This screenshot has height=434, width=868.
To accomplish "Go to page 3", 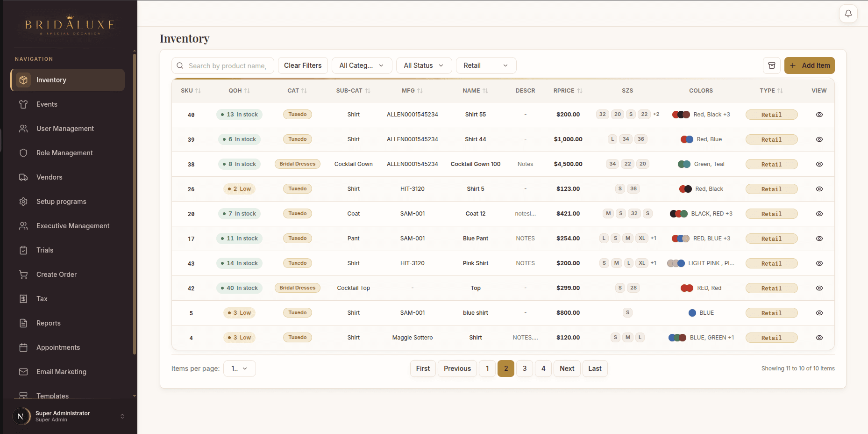I will point(525,369).
